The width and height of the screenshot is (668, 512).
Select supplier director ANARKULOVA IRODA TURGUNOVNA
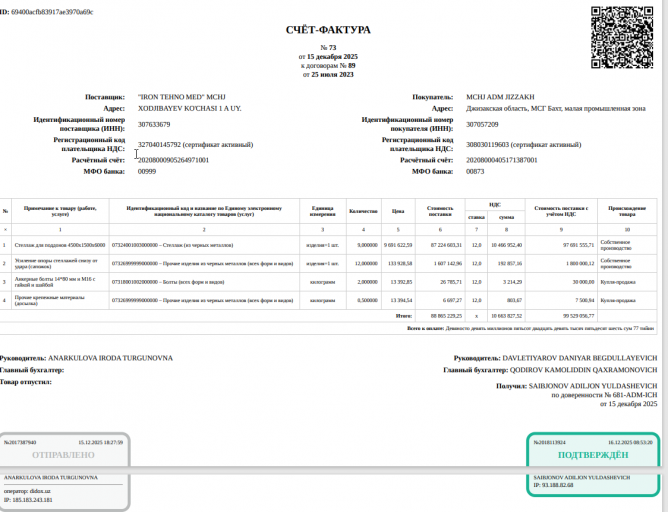(x=110, y=358)
